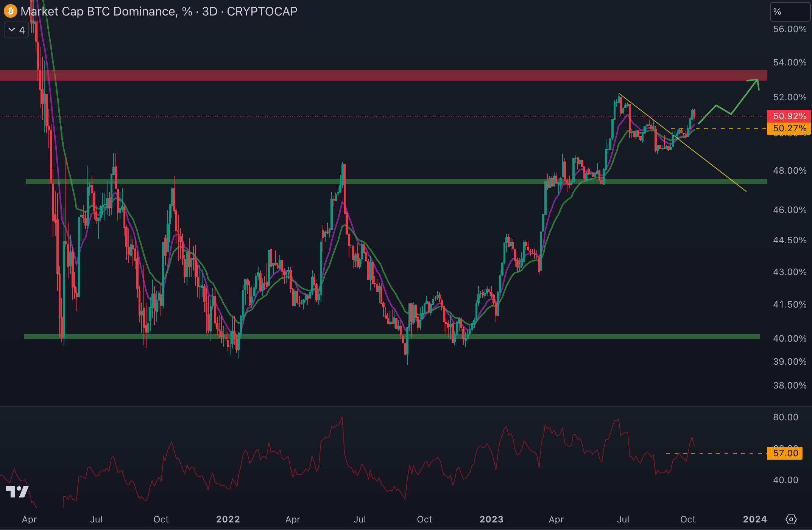
Task: Click the red 50.92% current price label
Action: pos(789,116)
